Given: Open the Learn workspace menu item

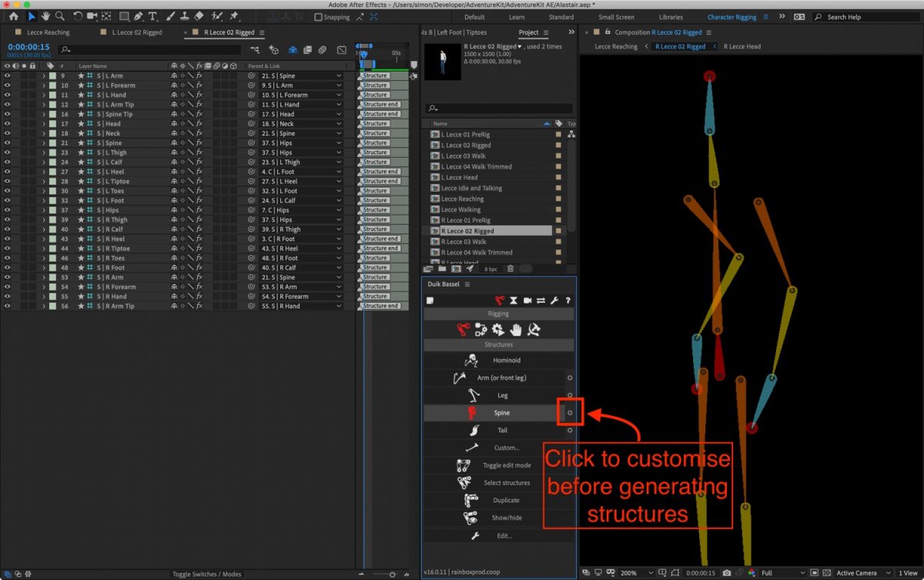Looking at the screenshot, I should coord(517,16).
